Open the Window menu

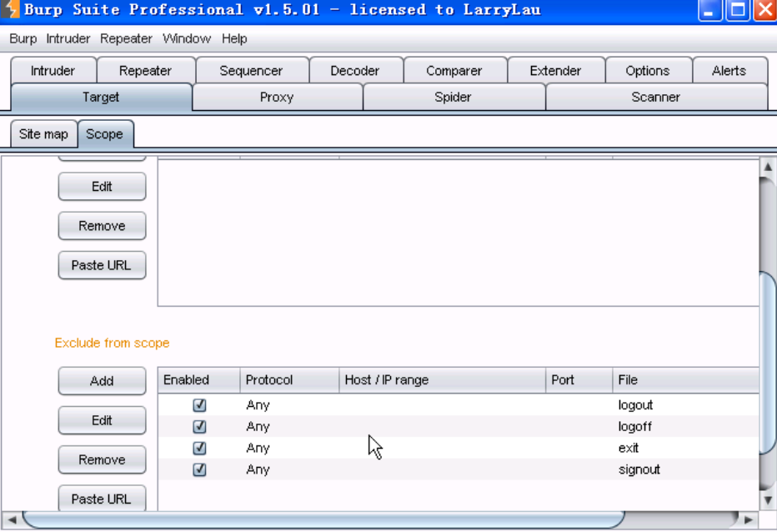click(186, 38)
